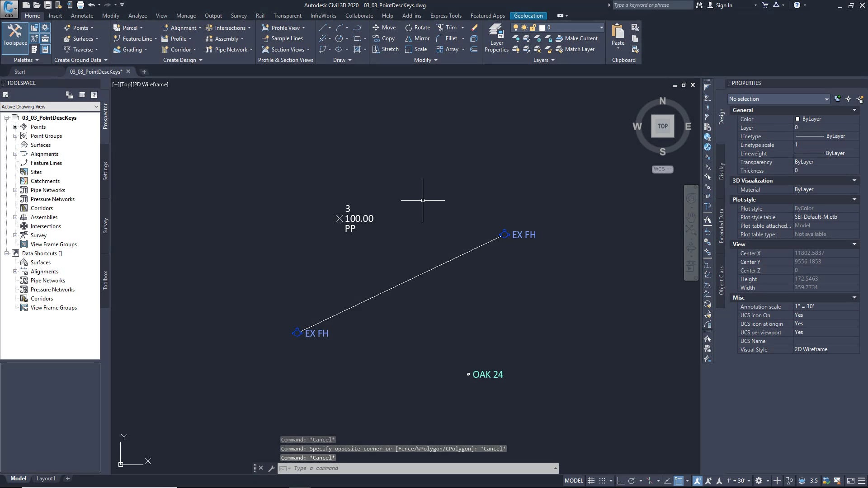
Task: Click the Stretch tool
Action: [385, 49]
